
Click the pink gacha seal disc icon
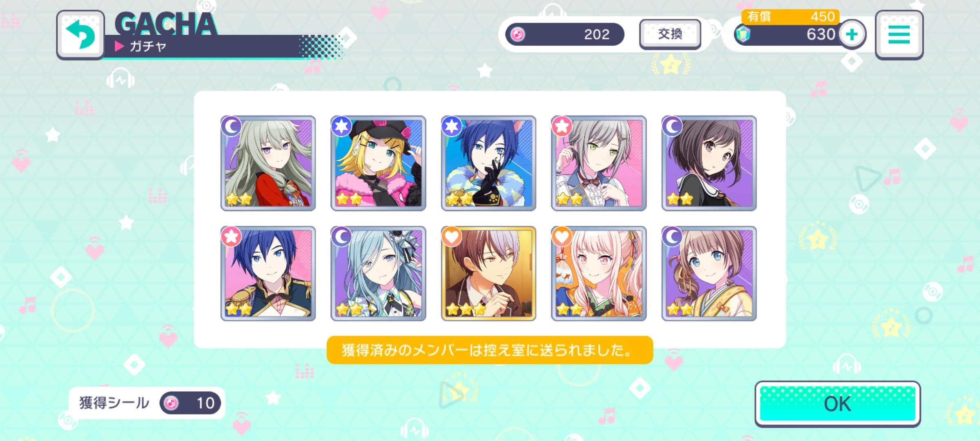pyautogui.click(x=518, y=34)
